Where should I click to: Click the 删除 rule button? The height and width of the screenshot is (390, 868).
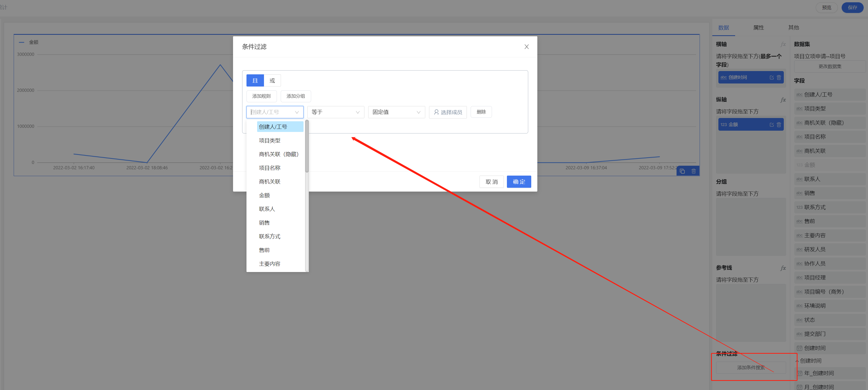pos(481,112)
